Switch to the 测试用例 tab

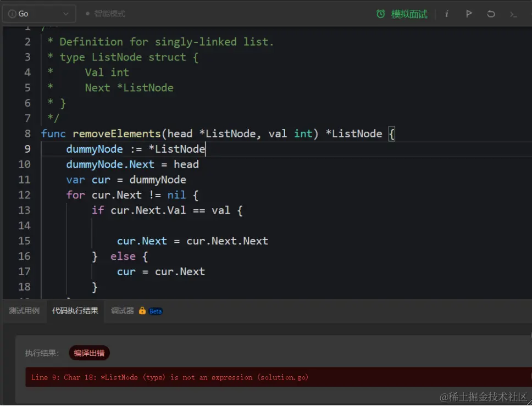24,311
